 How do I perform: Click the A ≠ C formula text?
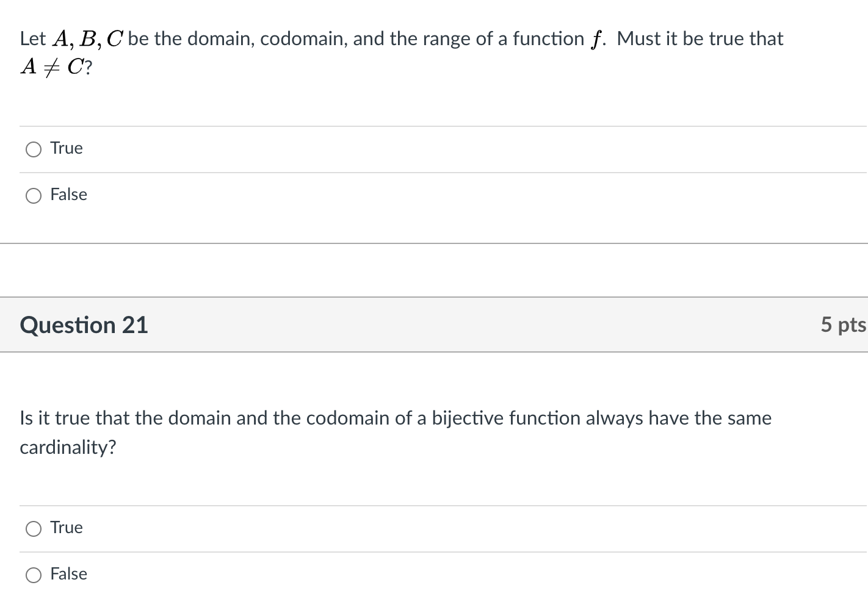tap(55, 67)
